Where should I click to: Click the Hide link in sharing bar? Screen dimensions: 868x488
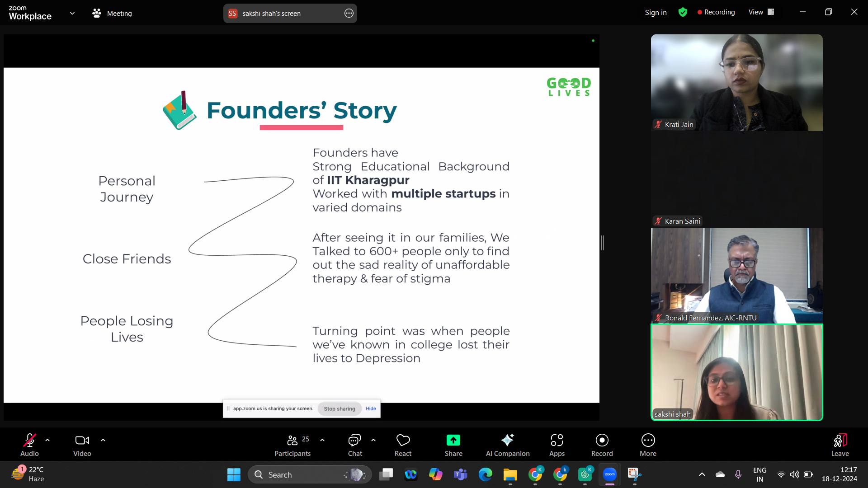371,408
